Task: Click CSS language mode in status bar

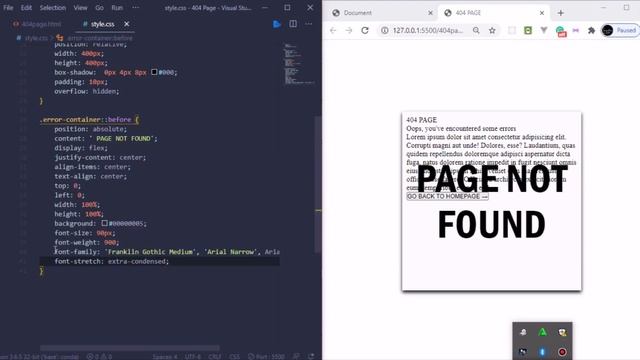Action: (235, 356)
